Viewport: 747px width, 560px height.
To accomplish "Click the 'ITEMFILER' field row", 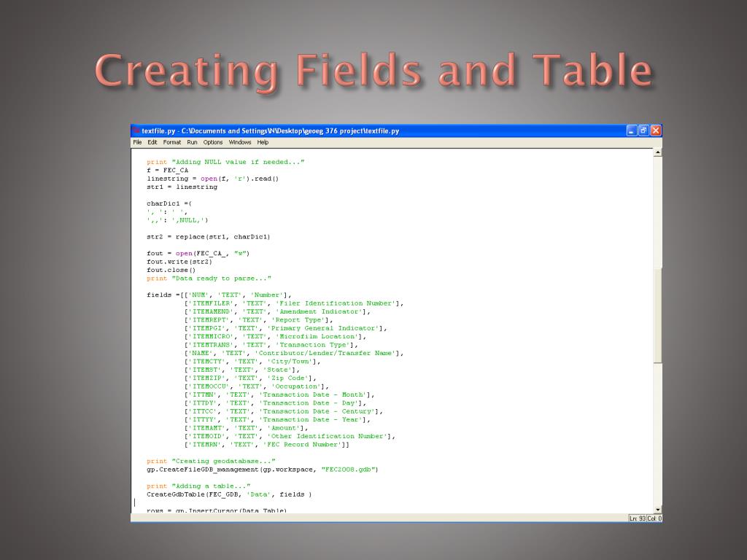I will (294, 303).
